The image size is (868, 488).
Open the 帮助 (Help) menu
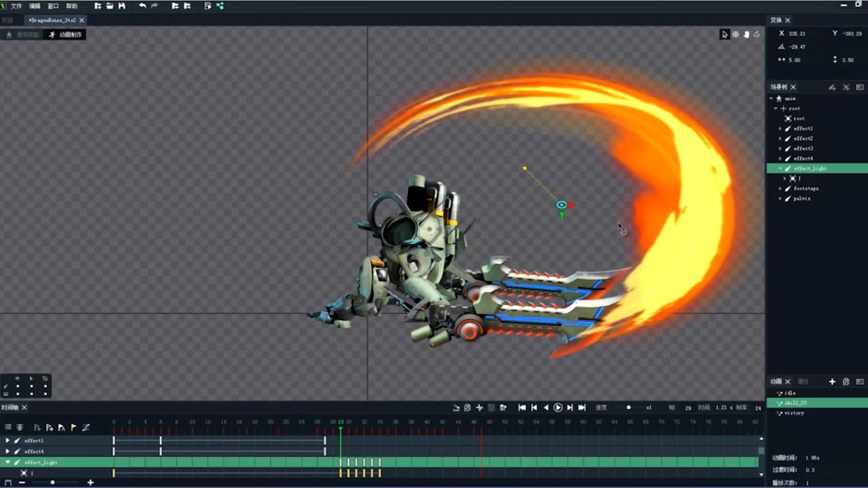point(71,6)
